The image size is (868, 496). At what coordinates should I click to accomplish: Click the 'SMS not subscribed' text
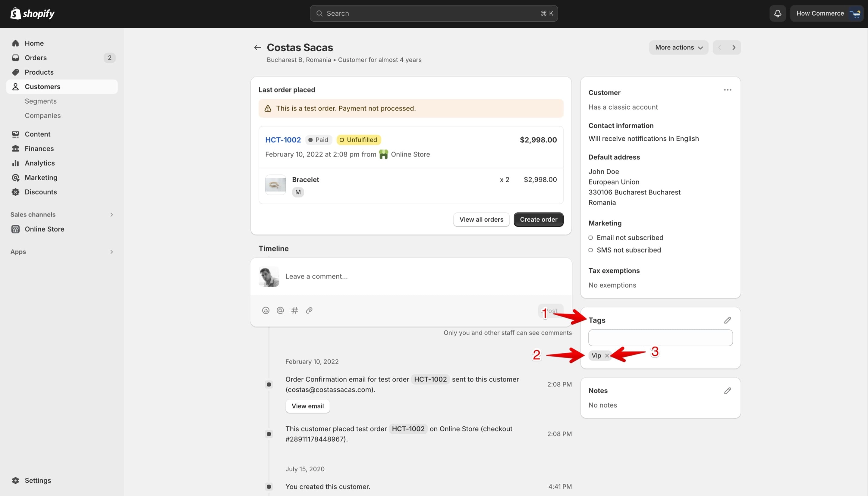629,250
